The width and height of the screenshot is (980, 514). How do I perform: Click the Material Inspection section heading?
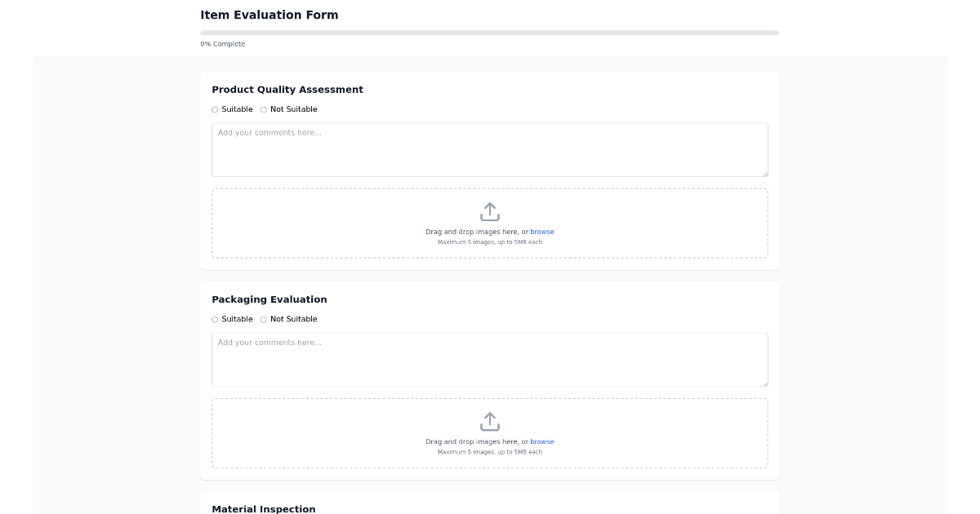click(x=263, y=508)
